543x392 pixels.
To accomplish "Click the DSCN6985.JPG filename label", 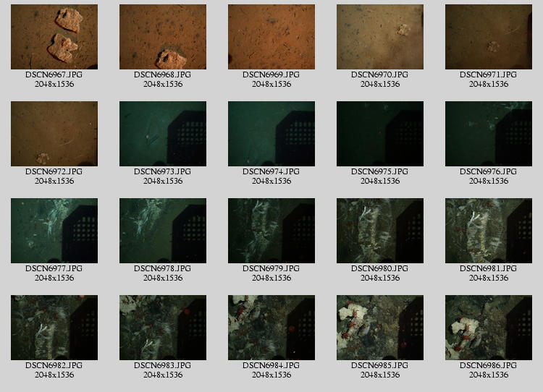I will coord(380,365).
